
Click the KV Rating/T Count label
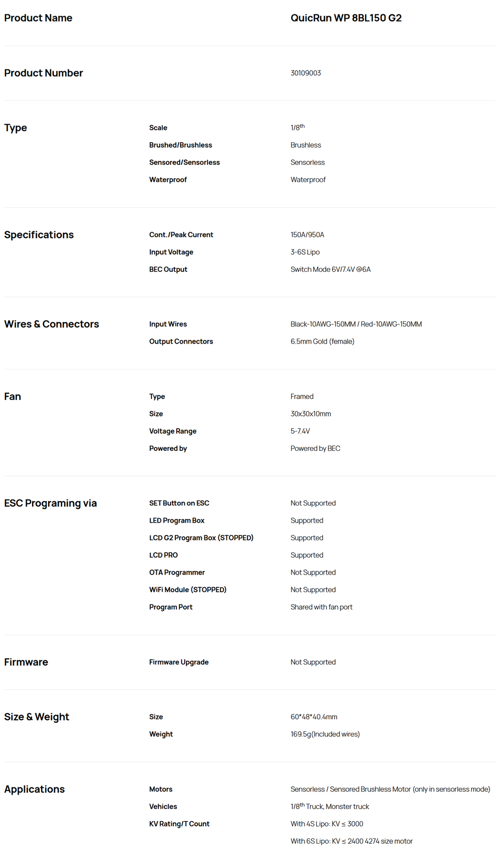179,824
